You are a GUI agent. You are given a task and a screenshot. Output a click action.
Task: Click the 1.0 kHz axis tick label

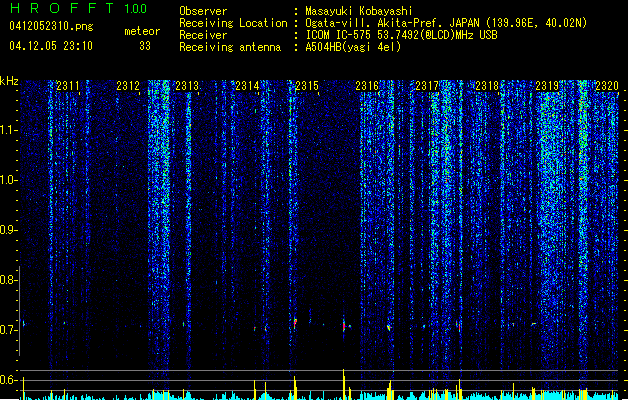click(x=9, y=180)
